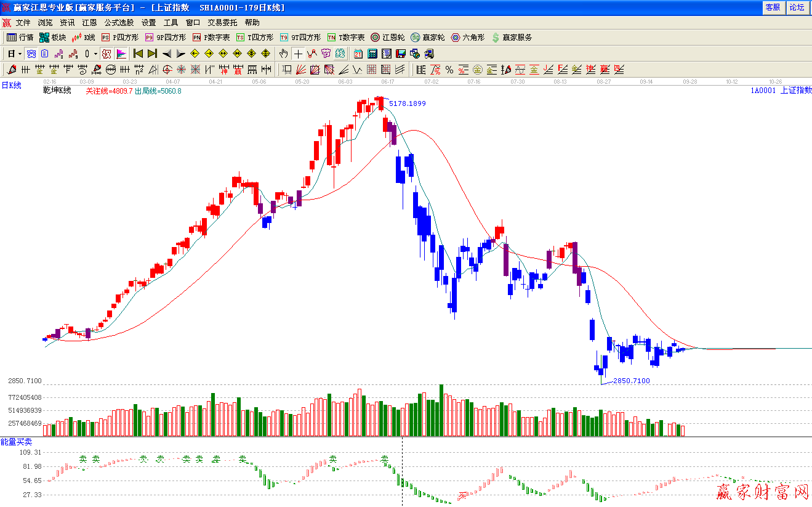The image size is (812, 507).
Task: Click the 客服 button
Action: pos(773,7)
